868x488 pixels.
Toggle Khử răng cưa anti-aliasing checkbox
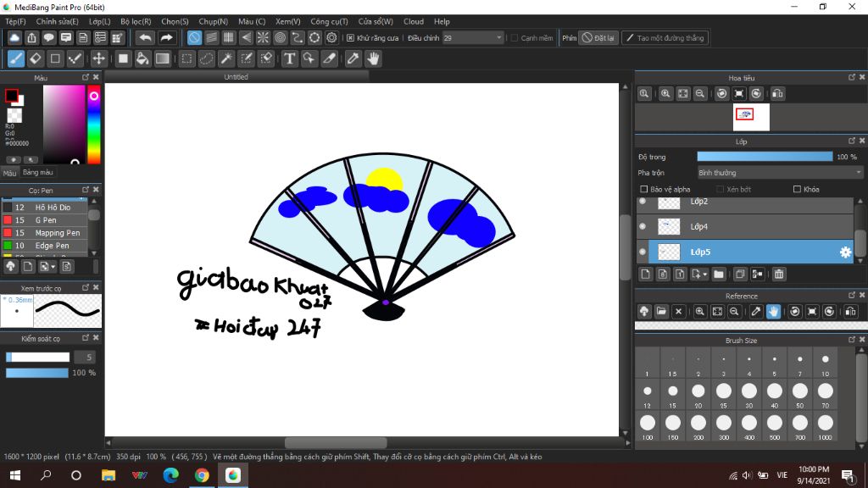click(x=350, y=38)
